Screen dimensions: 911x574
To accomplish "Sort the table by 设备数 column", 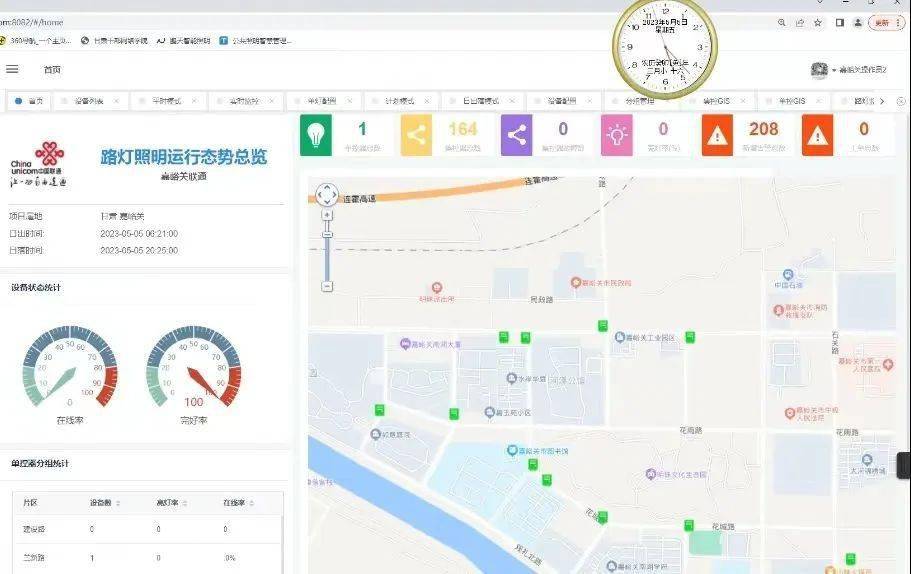I will (100, 503).
